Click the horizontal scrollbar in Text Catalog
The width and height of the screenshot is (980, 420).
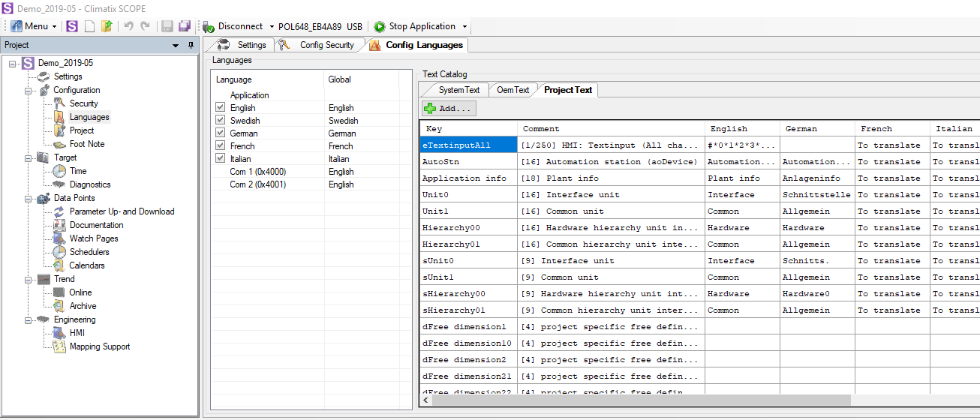click(642, 400)
